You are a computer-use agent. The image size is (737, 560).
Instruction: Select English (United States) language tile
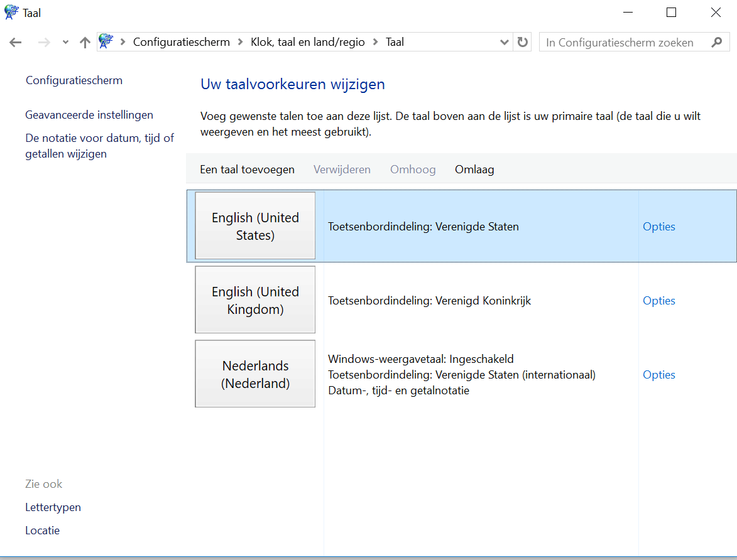(x=255, y=225)
